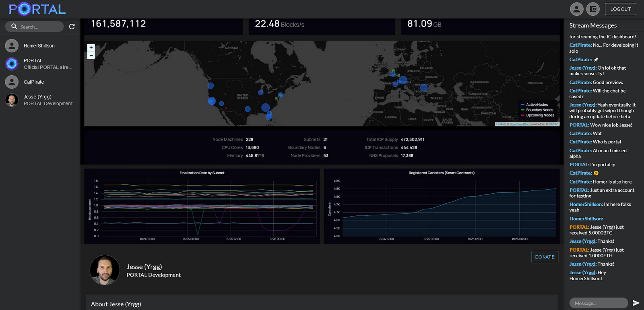
Task: Click the Stream Messages heading
Action: (593, 25)
